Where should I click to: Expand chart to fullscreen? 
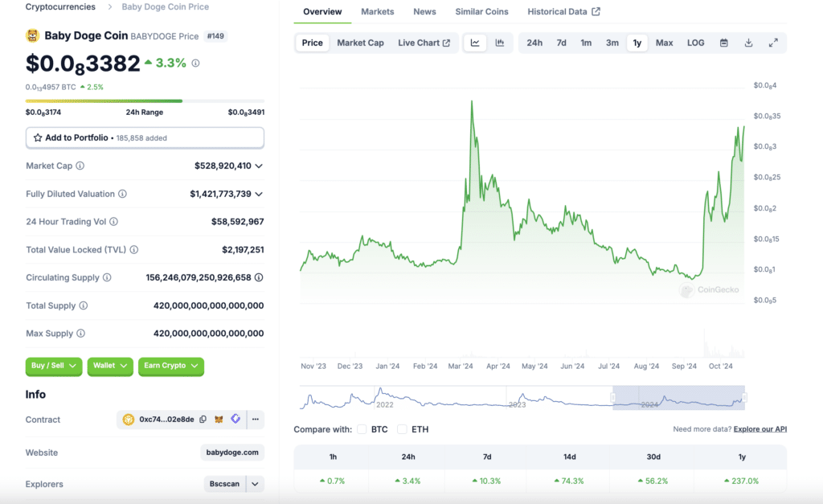(x=773, y=43)
